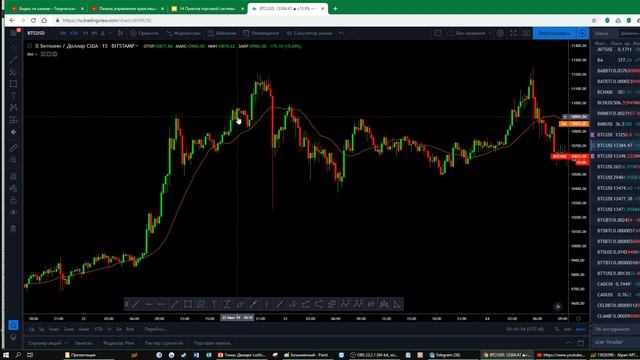Click the Перейти go-to date button
The image size is (640, 360).
[156, 329]
